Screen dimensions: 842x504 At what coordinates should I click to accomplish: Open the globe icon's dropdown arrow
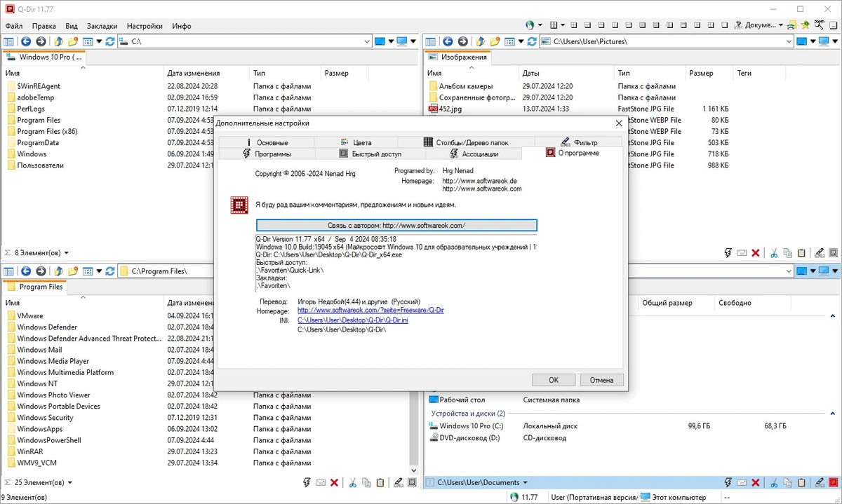click(540, 25)
